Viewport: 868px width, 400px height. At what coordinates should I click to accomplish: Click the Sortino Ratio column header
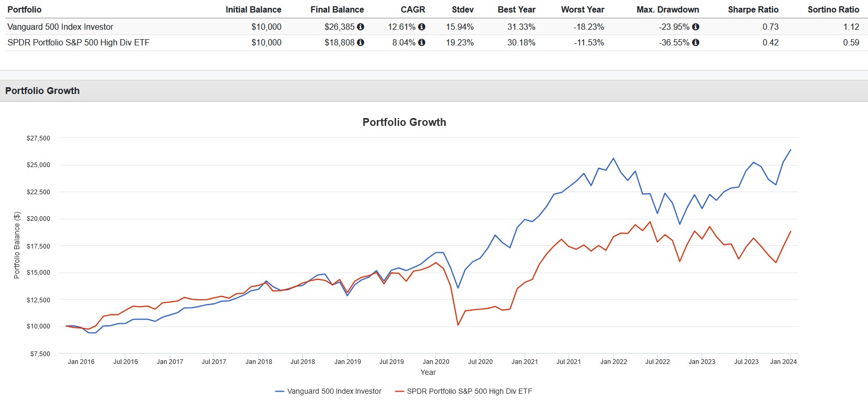[x=833, y=9]
